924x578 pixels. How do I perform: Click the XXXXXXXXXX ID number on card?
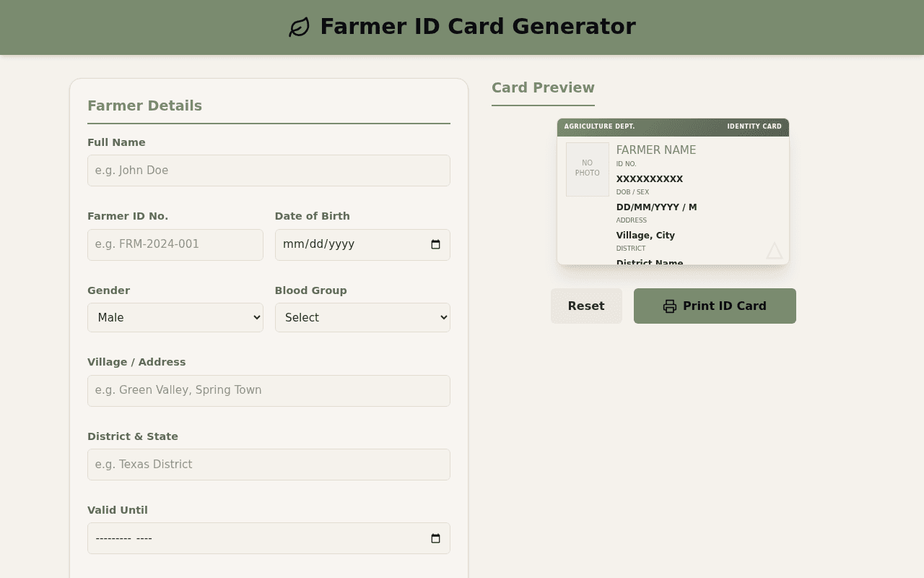[650, 179]
